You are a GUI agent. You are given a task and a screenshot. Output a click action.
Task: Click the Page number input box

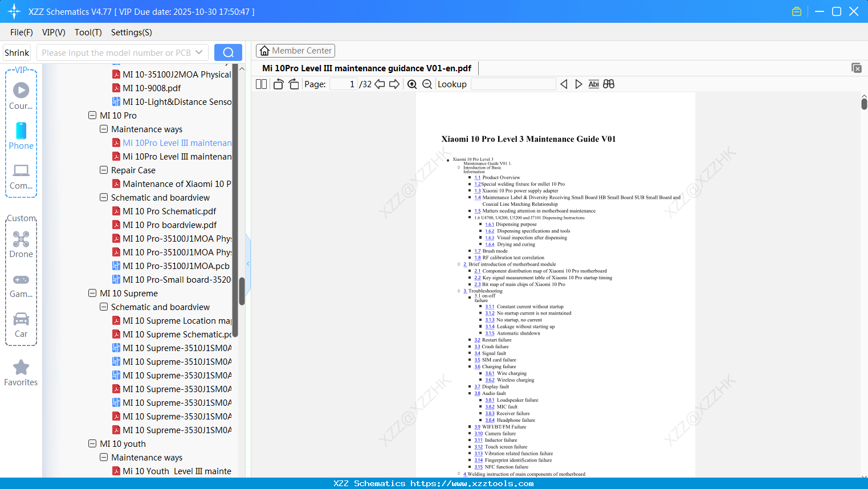(x=344, y=84)
